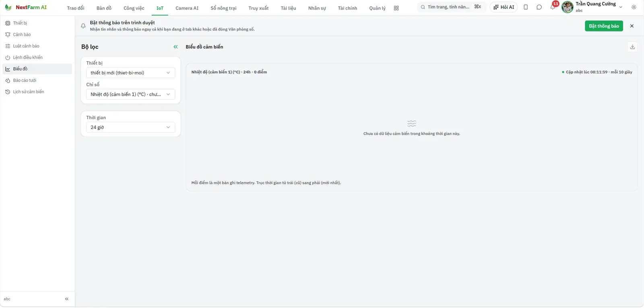
Task: Dismiss the browser notification banner
Action: [x=632, y=26]
